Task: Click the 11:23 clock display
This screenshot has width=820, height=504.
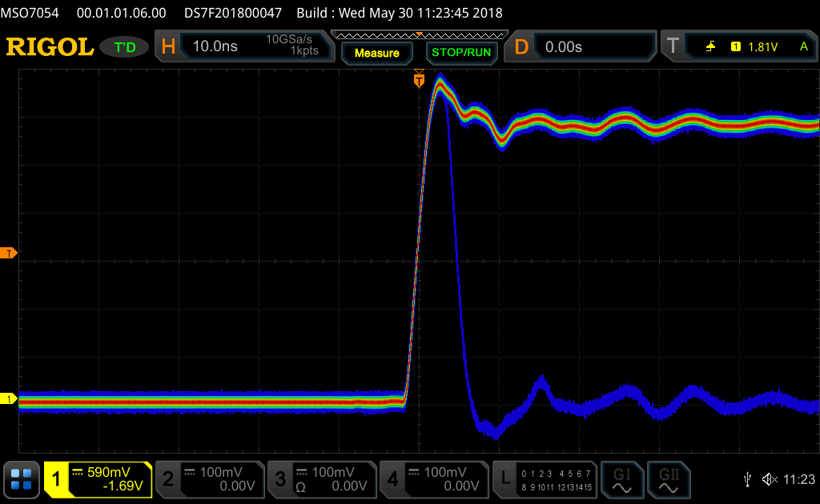Action: coord(799,479)
